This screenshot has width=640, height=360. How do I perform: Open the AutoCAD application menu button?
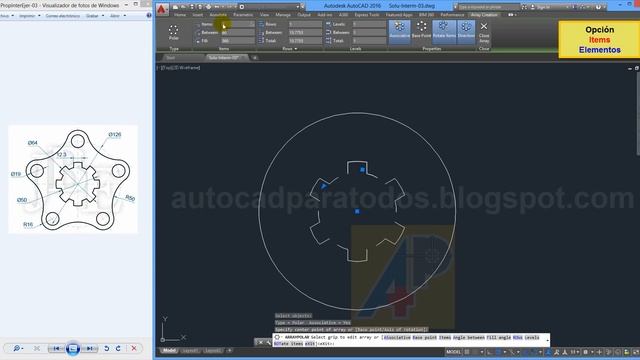(162, 9)
